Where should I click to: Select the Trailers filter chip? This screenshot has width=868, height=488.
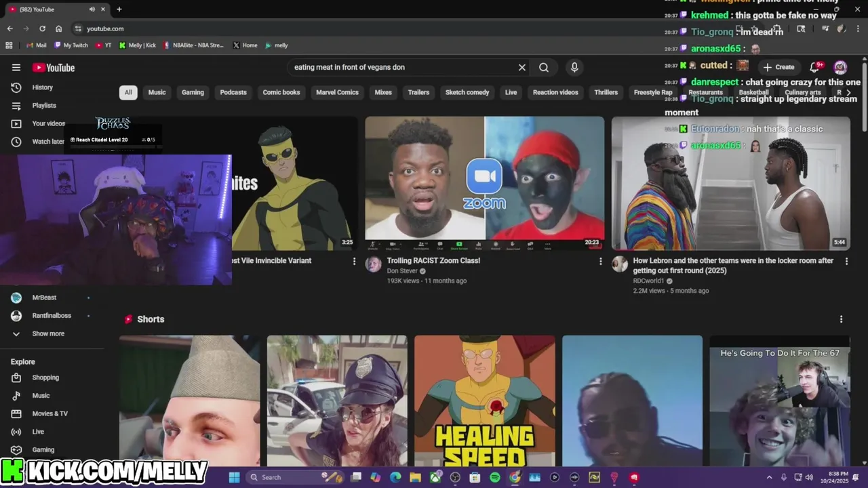click(x=418, y=92)
